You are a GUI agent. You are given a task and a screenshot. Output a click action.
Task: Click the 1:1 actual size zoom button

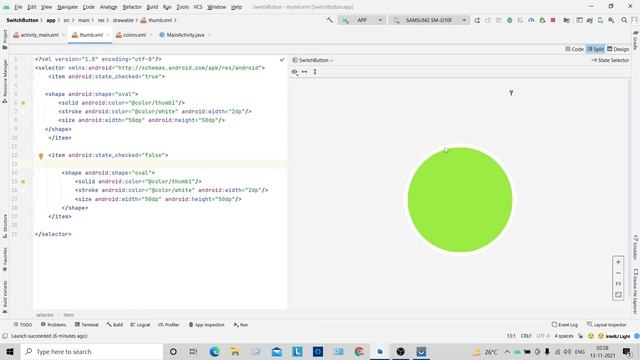(618, 284)
